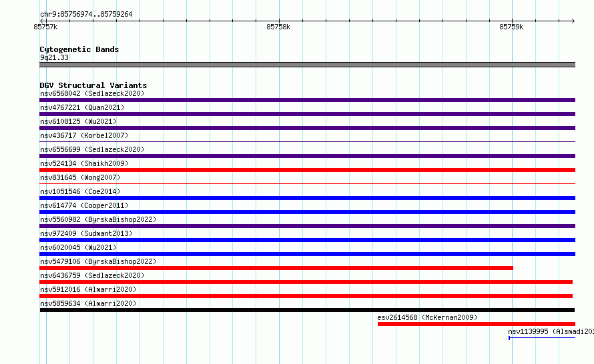Select the blue bar under nsv1051546
This screenshot has height=364, width=594.
coord(307,198)
